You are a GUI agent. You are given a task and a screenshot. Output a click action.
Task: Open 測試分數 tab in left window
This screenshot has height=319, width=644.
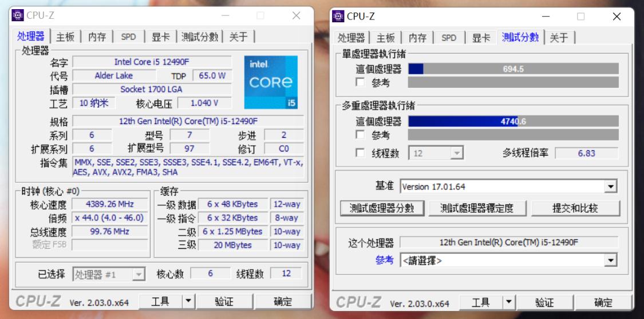point(200,37)
